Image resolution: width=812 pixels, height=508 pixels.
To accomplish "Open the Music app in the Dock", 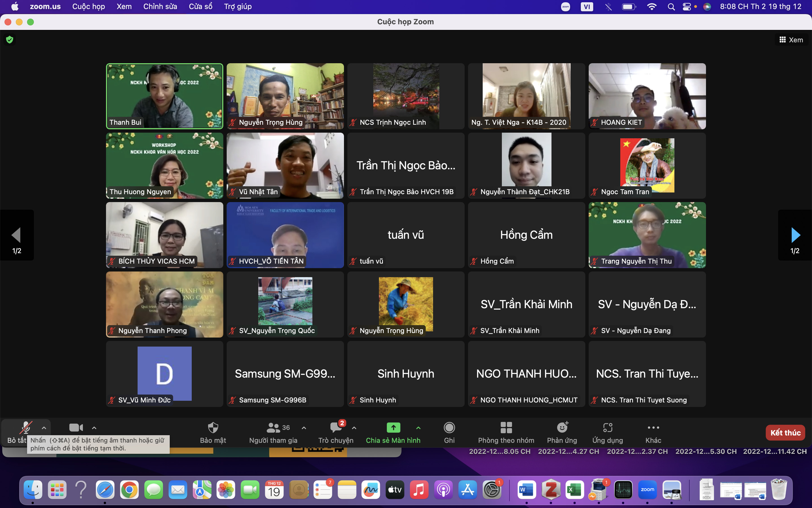I will point(419,490).
